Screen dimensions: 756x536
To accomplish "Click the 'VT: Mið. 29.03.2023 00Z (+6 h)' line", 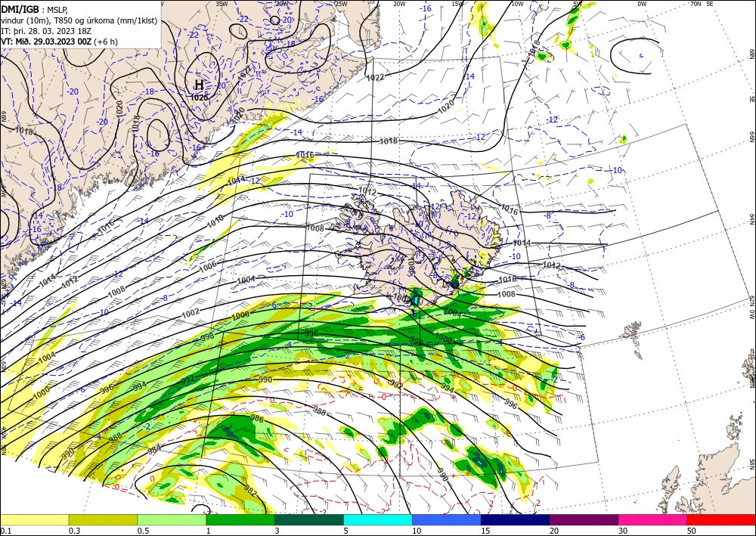I will (59, 42).
